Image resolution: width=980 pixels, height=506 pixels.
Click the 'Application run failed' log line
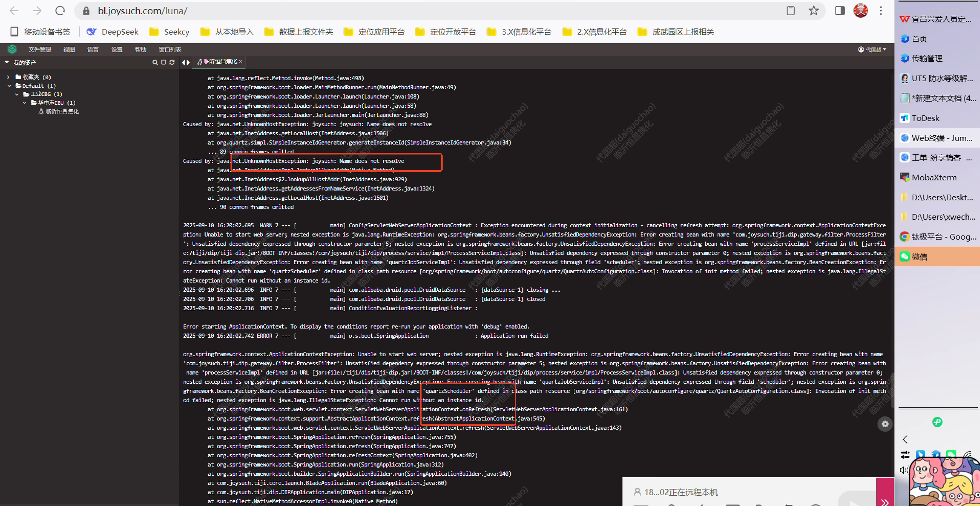[x=366, y=336]
